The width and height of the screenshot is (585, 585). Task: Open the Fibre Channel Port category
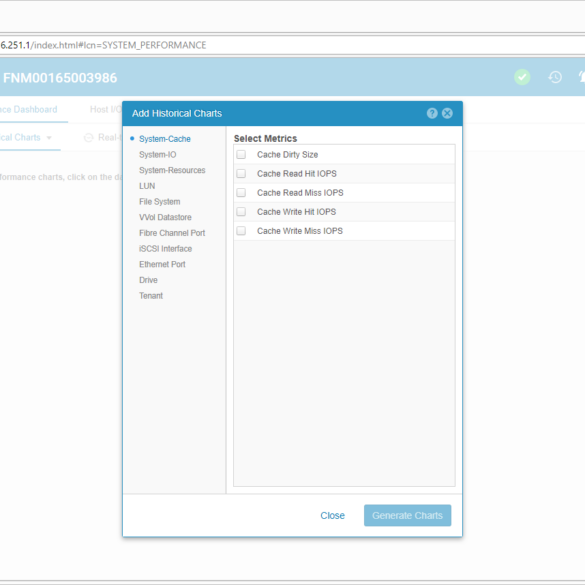coord(172,233)
